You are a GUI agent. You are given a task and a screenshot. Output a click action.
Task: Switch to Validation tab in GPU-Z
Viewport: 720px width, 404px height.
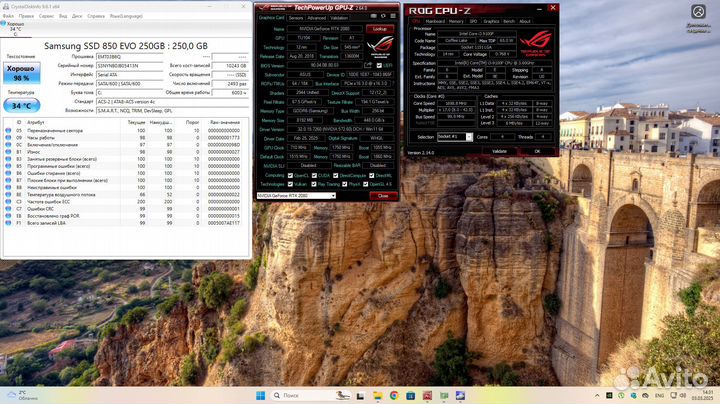click(339, 18)
